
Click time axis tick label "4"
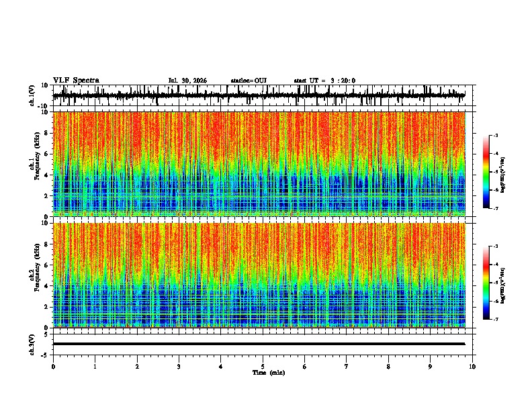click(220, 367)
